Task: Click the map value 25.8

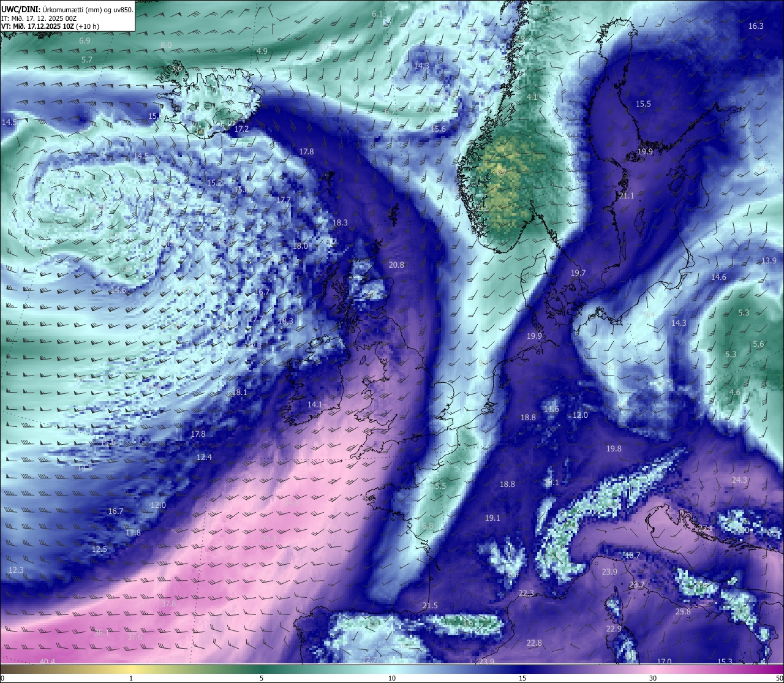Action: click(683, 612)
